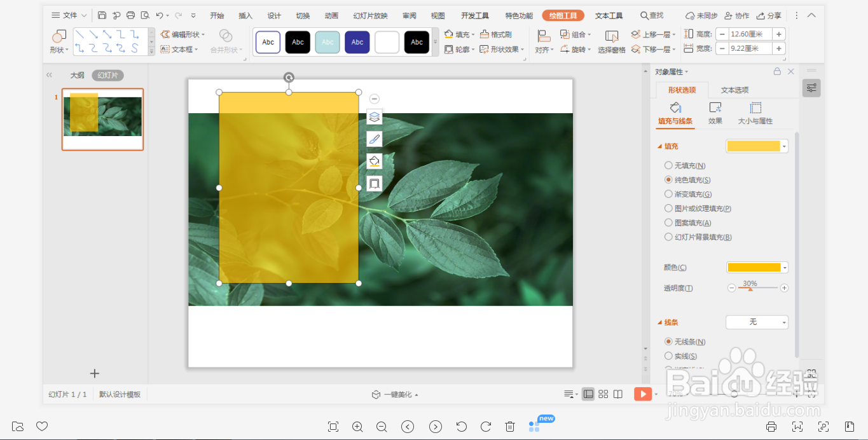This screenshot has width=868, height=440.
Task: Click the Print icon in quick toolbar
Action: [x=130, y=15]
